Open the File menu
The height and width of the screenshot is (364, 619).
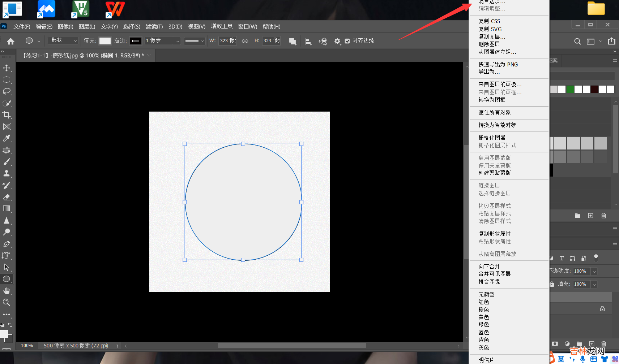(x=22, y=26)
